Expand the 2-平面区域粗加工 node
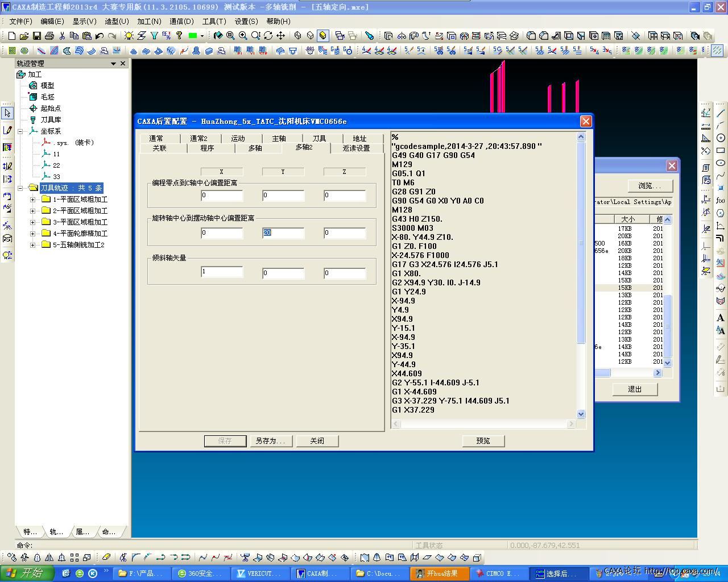Screen dimensions: 728x582 (x=32, y=211)
